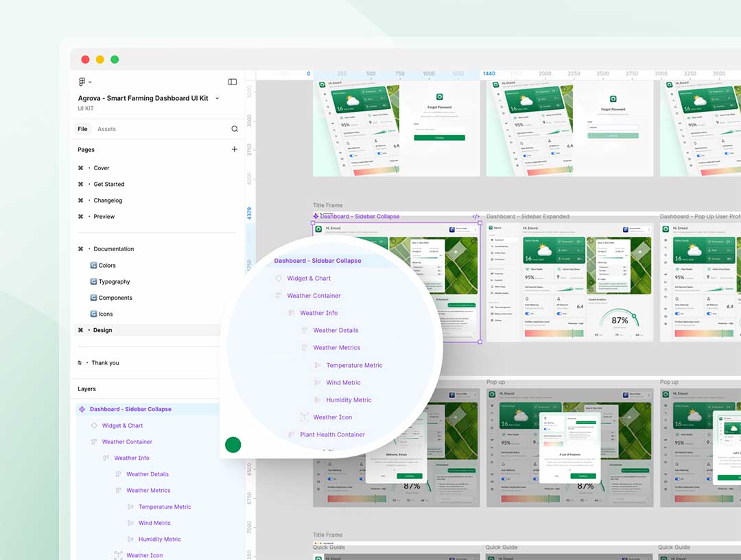Add a new page with plus icon
Viewport: 741px width, 560px height.
(235, 149)
